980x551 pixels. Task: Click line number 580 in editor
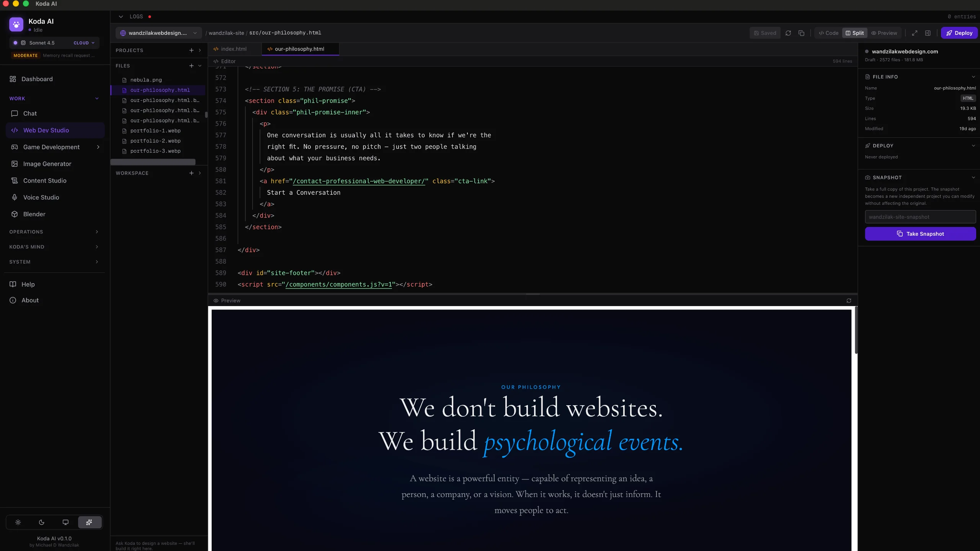click(220, 170)
